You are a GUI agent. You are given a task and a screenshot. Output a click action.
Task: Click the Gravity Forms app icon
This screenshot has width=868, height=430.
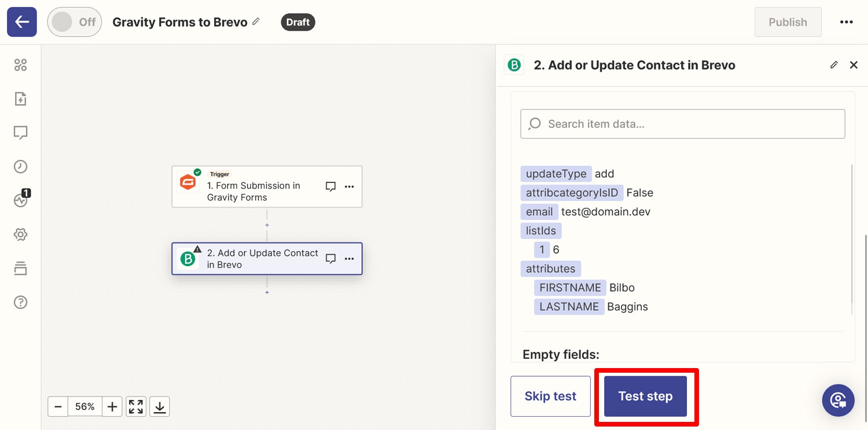[187, 182]
